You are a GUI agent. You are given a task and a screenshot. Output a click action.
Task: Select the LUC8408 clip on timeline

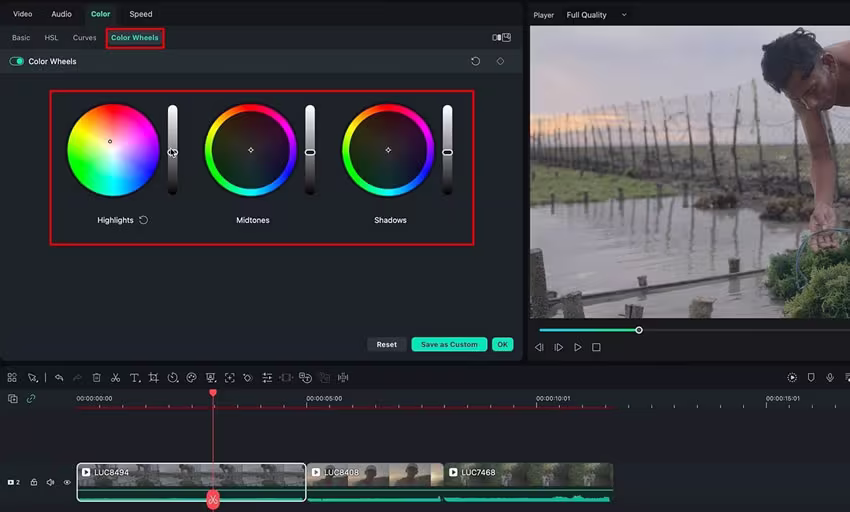pyautogui.click(x=375, y=482)
